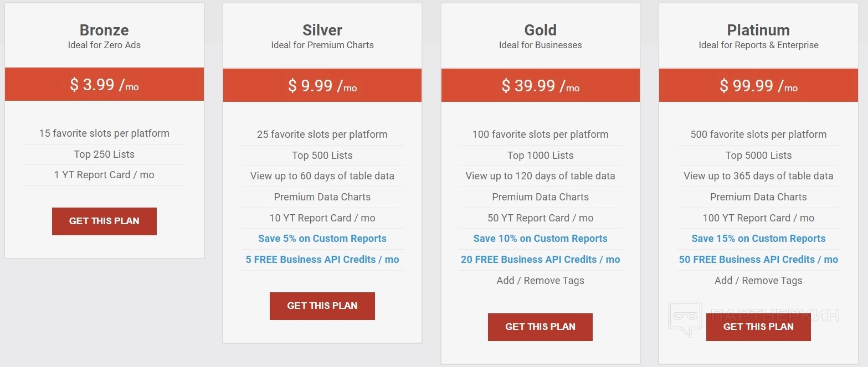
Task: Click the Gold plan's Get This Plan button
Action: pyautogui.click(x=540, y=327)
